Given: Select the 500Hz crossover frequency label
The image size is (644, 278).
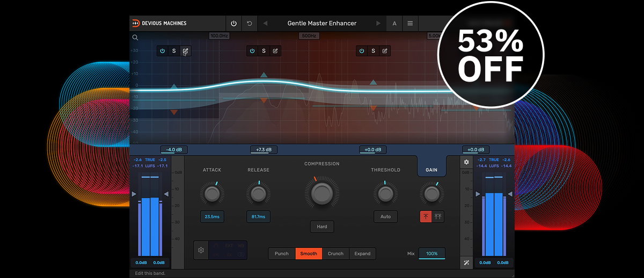Looking at the screenshot, I should point(309,36).
